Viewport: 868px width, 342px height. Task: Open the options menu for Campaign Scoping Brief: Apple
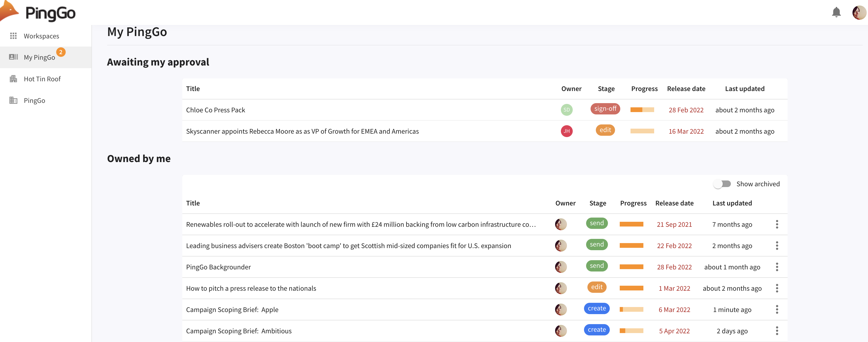point(777,309)
